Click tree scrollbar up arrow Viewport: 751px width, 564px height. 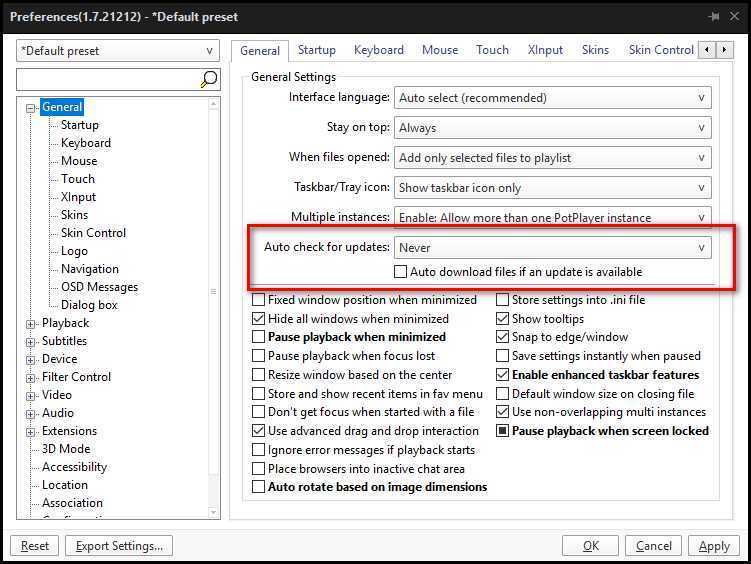[x=214, y=103]
